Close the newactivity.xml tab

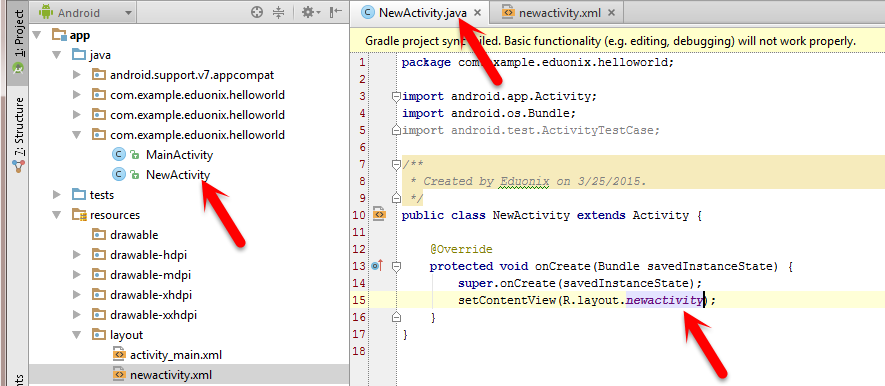coord(611,13)
